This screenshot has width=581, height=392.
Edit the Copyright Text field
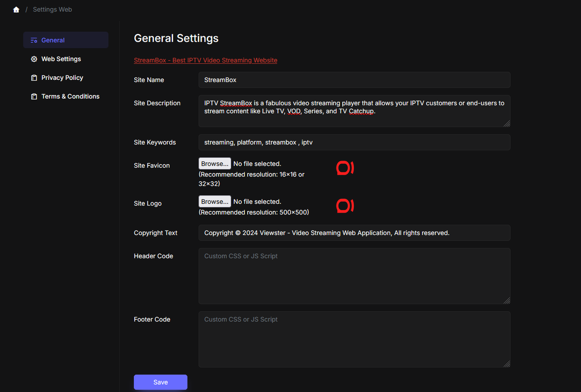[x=354, y=233]
